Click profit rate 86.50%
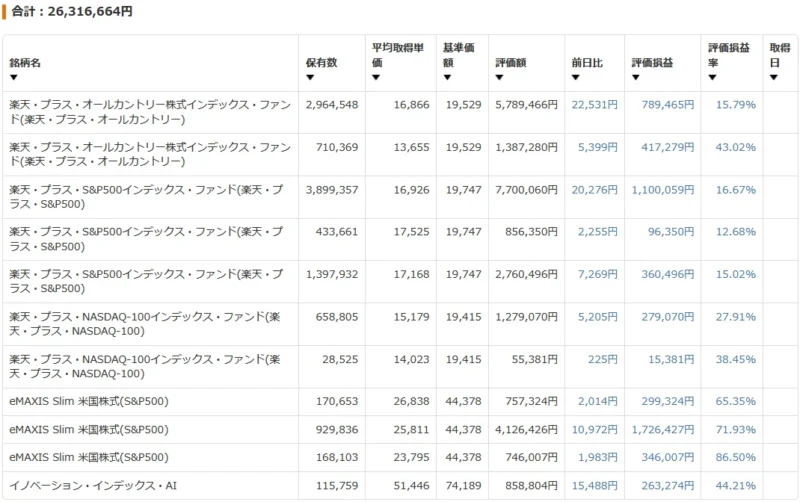 (x=736, y=457)
